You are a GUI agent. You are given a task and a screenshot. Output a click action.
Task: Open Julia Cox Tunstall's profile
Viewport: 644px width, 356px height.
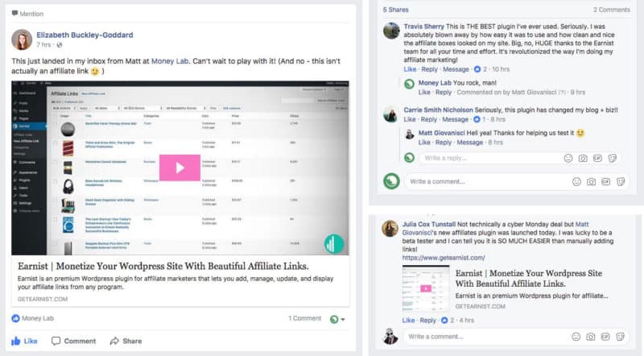click(429, 224)
